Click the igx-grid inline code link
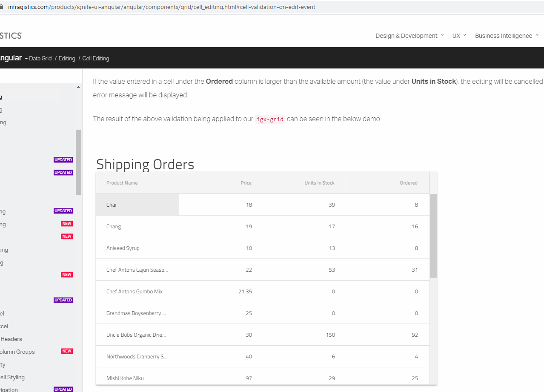The image size is (544, 392). coord(269,119)
